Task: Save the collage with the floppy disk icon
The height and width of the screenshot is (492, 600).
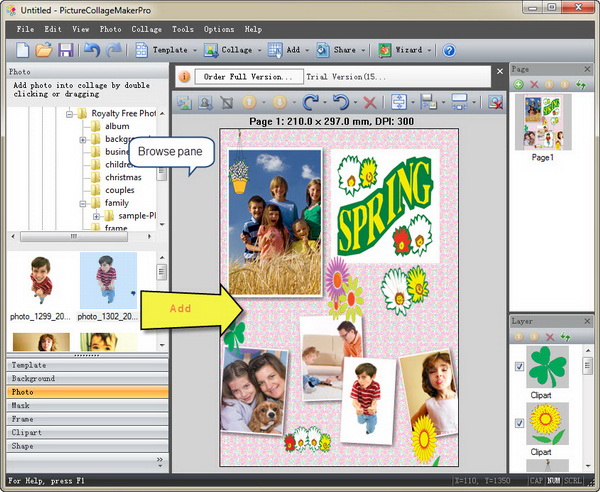Action: (65, 50)
